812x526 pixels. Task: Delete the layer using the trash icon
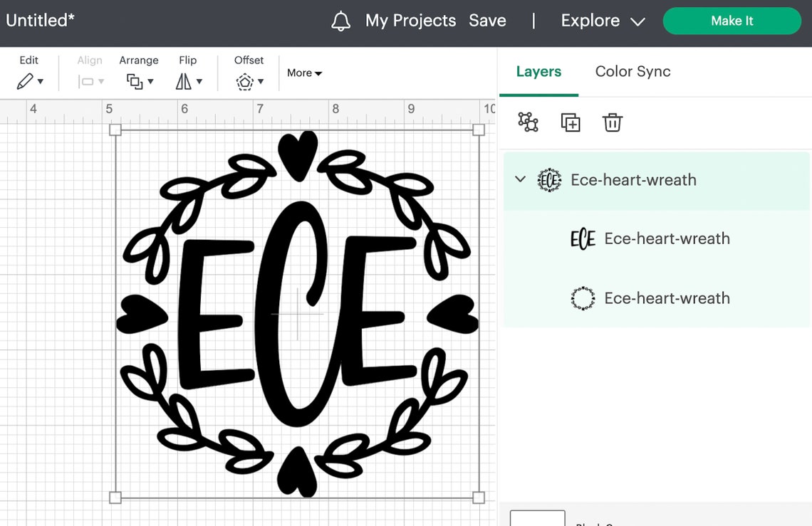[612, 122]
